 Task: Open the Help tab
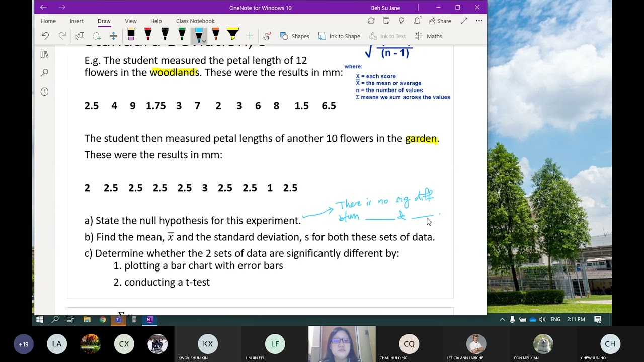click(x=156, y=21)
